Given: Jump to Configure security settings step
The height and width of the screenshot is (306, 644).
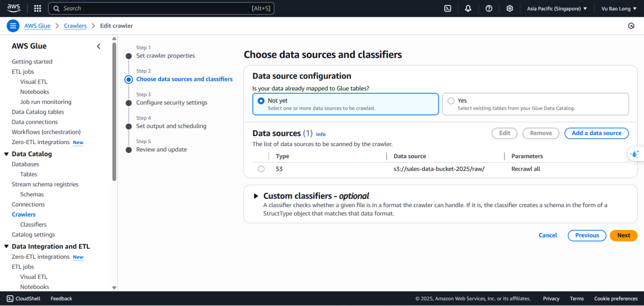Looking at the screenshot, I should click(172, 103).
